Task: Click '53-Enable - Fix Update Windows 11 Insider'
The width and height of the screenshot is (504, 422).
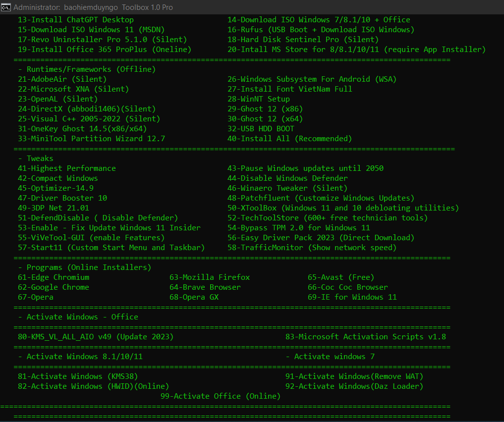Action: pos(109,228)
